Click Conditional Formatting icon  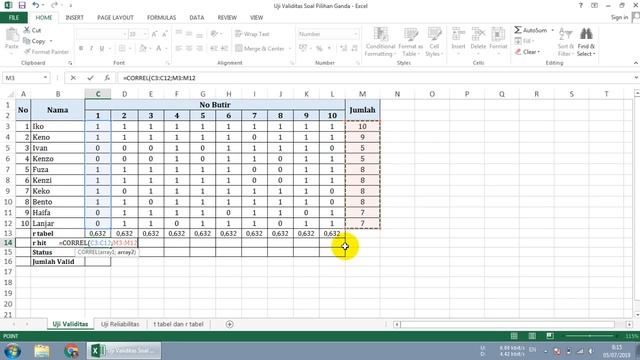pos(380,35)
